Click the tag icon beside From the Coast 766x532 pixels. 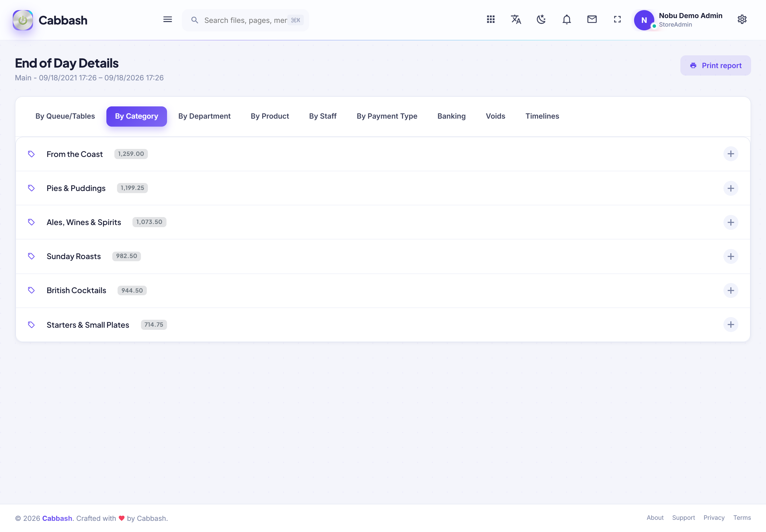pos(31,154)
